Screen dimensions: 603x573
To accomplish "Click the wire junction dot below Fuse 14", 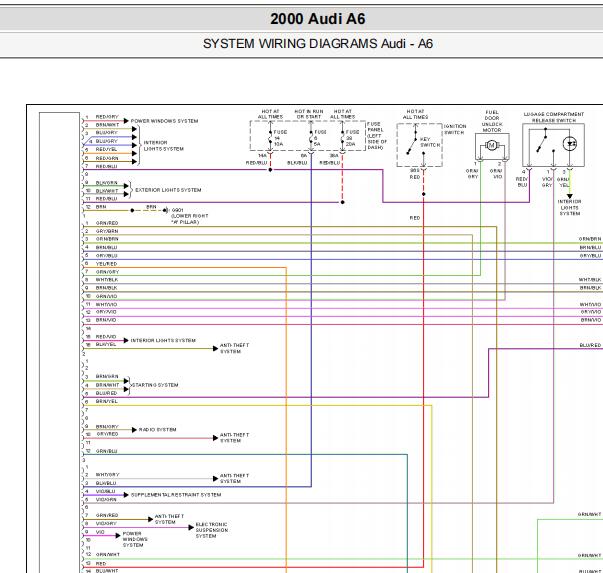I will [270, 170].
